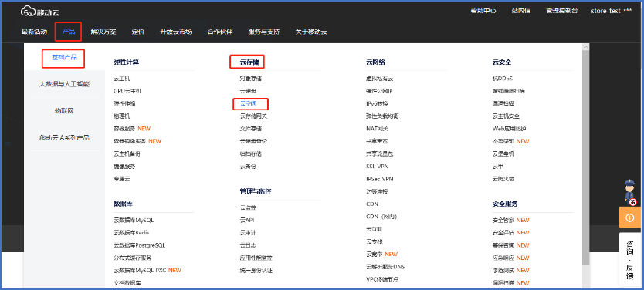The height and width of the screenshot is (290, 644).
Task: Open 解决方案 in the navigation bar
Action: [x=103, y=32]
